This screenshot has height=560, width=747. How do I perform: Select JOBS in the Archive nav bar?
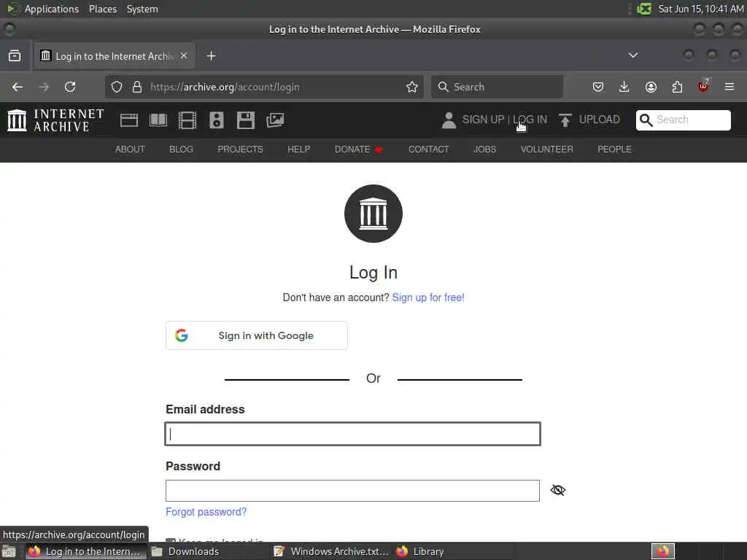[484, 149]
